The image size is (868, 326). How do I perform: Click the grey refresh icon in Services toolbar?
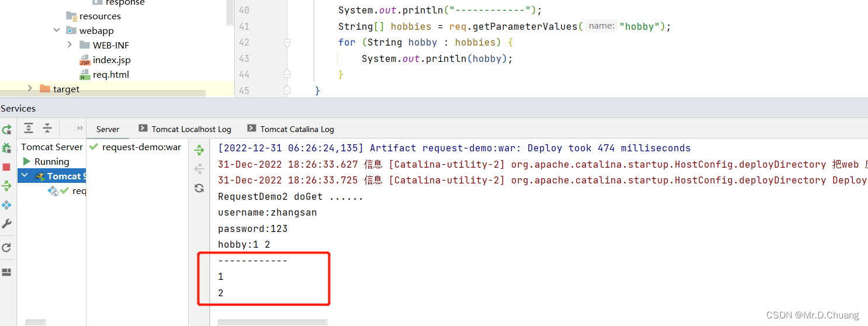[6, 248]
